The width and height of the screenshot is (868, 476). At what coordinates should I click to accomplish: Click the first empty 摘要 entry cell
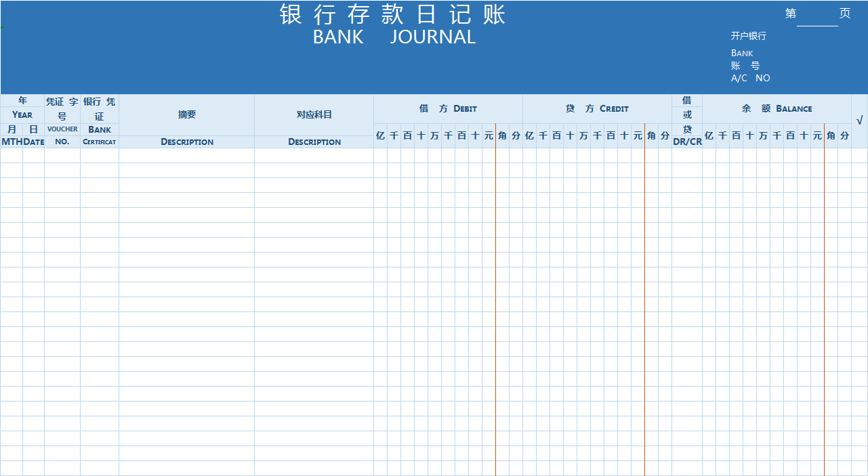(x=187, y=156)
